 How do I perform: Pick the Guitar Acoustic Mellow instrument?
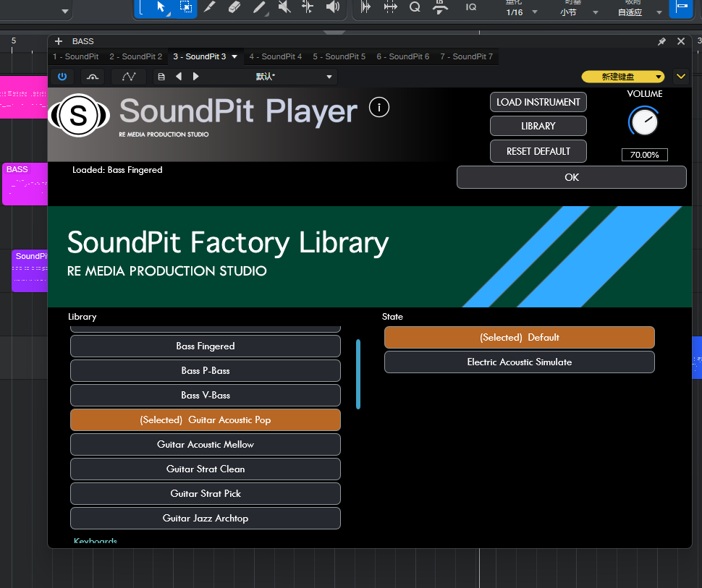[206, 444]
